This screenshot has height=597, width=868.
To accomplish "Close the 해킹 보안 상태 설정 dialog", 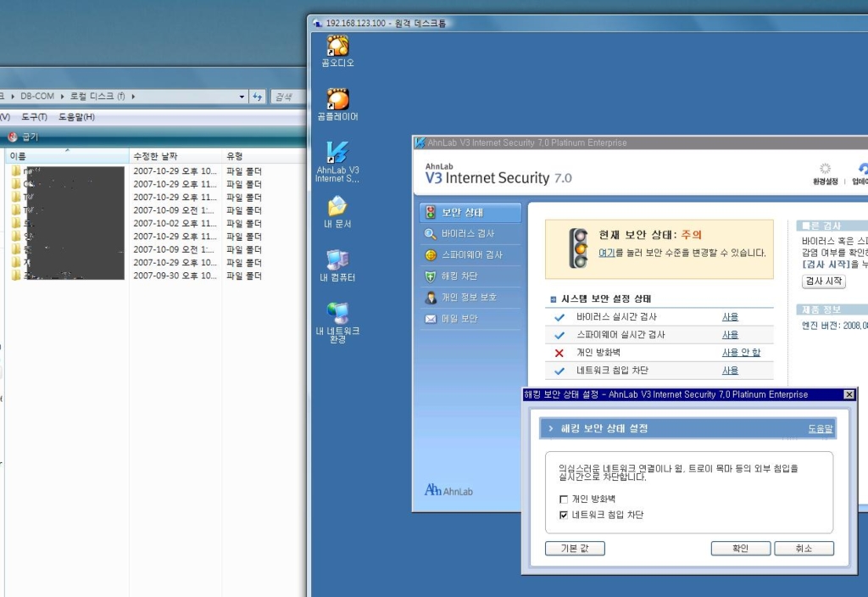I will coord(849,394).
